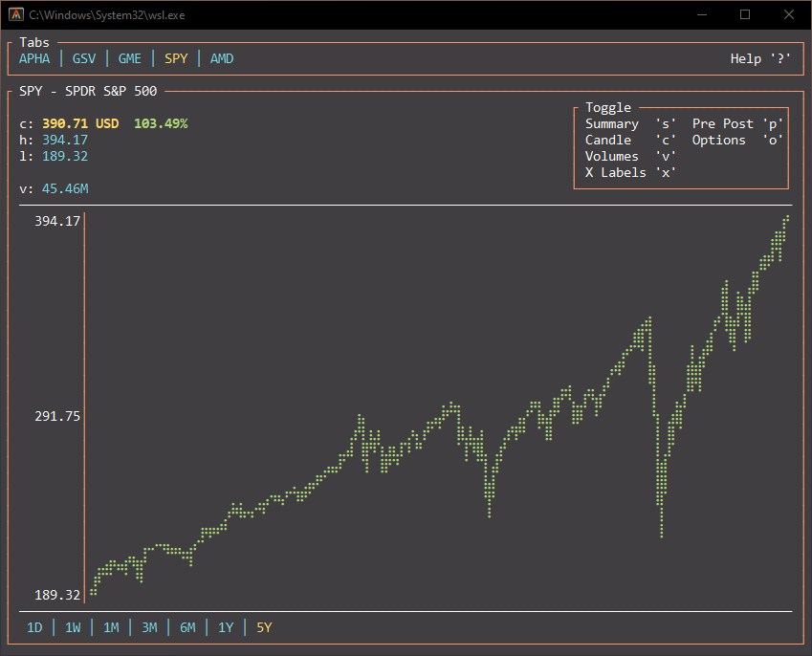This screenshot has width=812, height=656.
Task: Click the window title path text
Action: click(107, 15)
